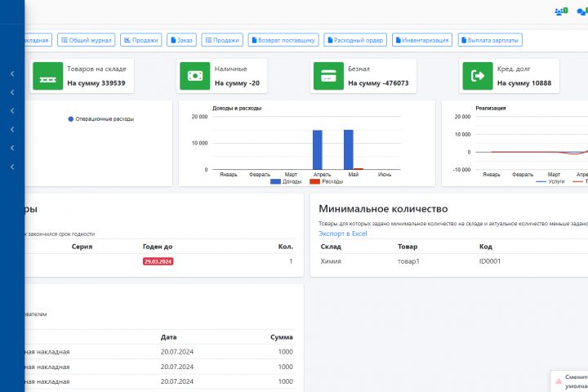The image size is (588, 392).
Task: Click the Дата column header
Action: pyautogui.click(x=169, y=336)
